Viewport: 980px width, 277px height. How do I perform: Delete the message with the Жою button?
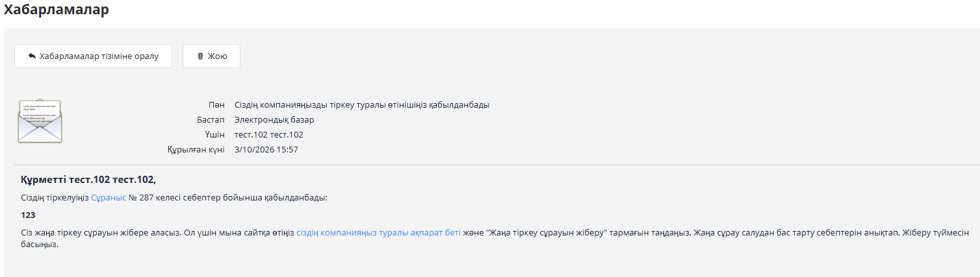(x=211, y=56)
